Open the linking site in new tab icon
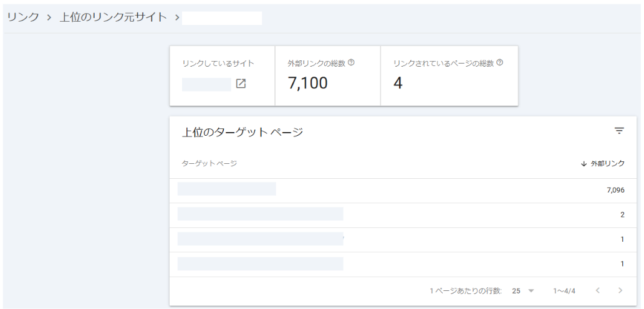644x309 pixels. [x=241, y=83]
